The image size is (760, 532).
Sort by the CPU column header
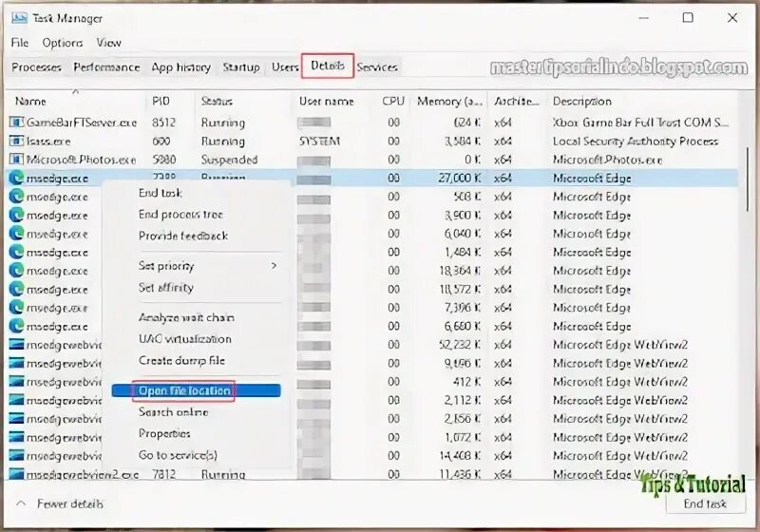(x=393, y=102)
